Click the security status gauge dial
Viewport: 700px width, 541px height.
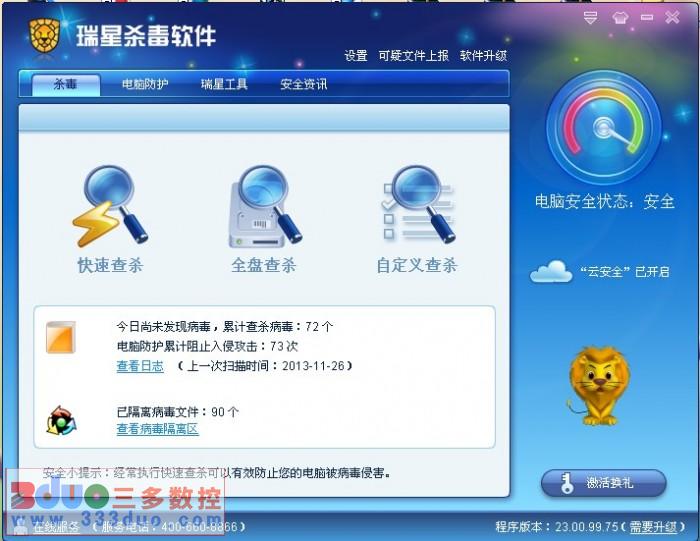(604, 128)
